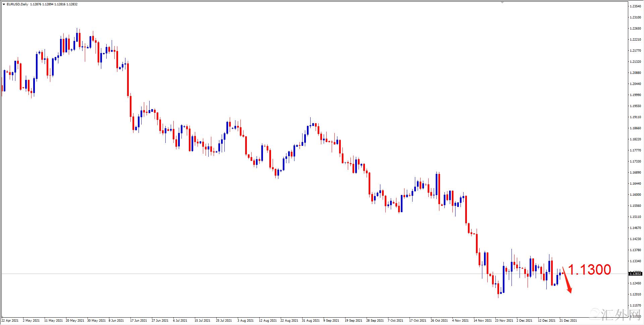644x325 pixels.
Task: Click price scale label 1.22210
Action: click(x=635, y=40)
